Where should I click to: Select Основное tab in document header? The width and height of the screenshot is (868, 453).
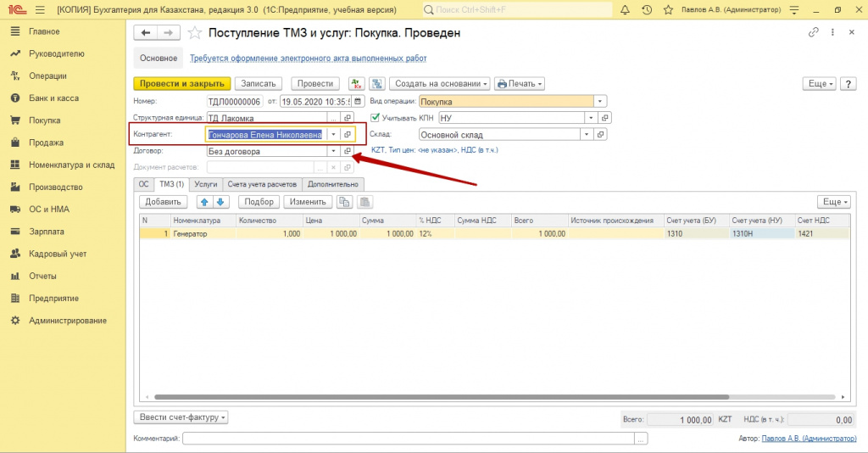(159, 59)
